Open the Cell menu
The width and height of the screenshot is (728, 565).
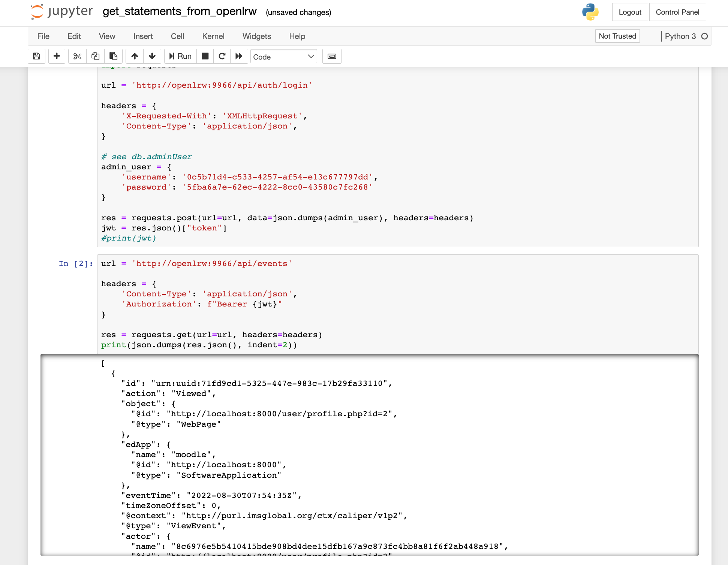coord(177,36)
